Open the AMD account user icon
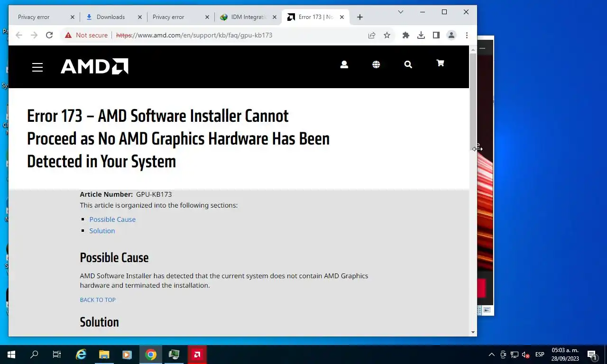This screenshot has height=364, width=607. point(344,64)
